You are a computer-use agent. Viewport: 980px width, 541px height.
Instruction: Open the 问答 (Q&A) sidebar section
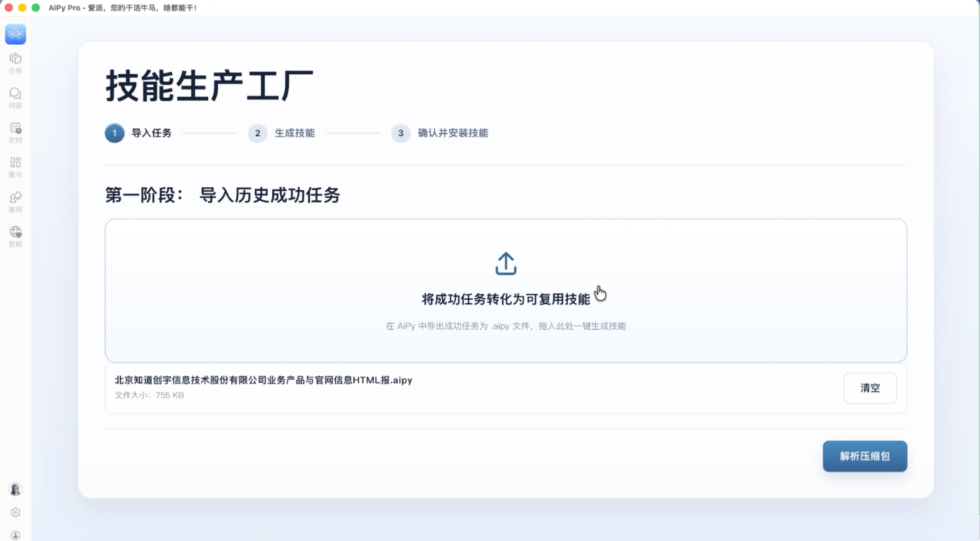15,98
